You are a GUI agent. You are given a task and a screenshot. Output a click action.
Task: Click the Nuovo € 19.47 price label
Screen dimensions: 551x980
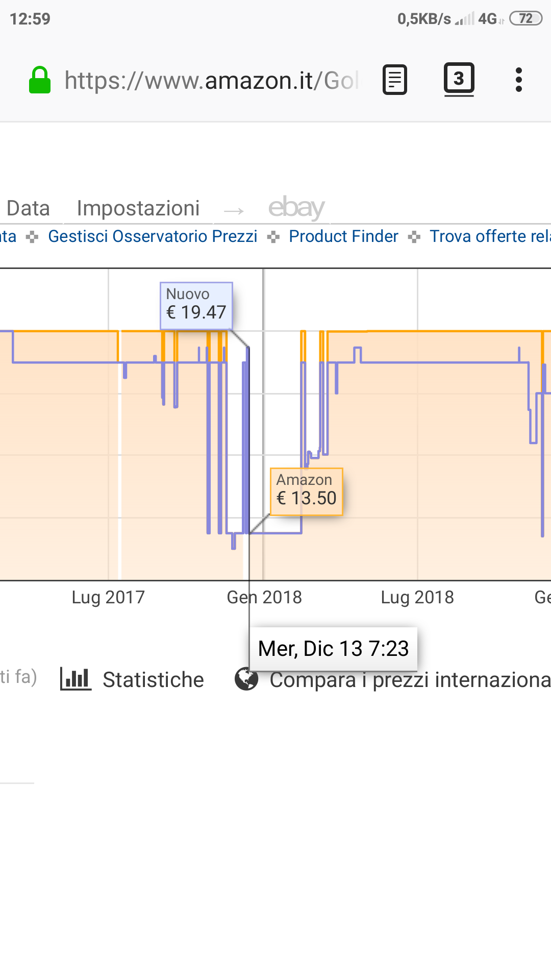point(196,305)
